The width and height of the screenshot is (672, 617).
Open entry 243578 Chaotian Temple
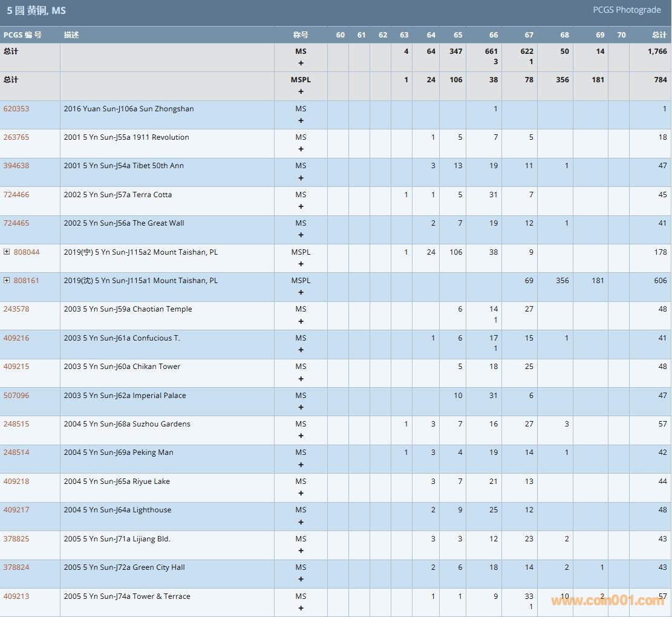coord(16,309)
